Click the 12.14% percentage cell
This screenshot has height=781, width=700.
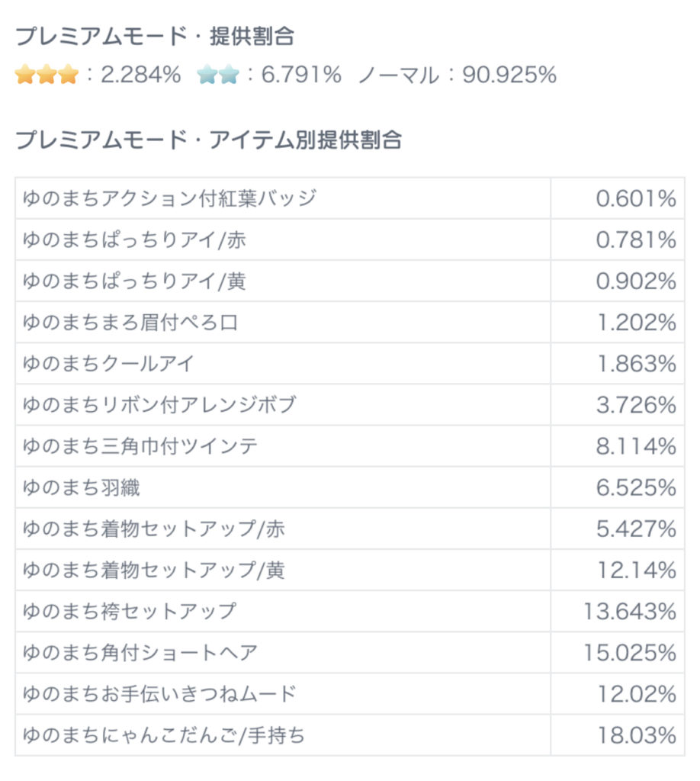(641, 570)
